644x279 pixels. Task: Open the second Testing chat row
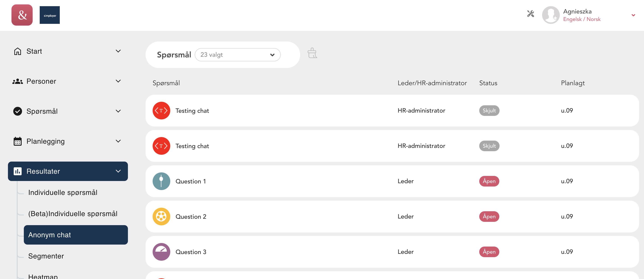pos(392,146)
